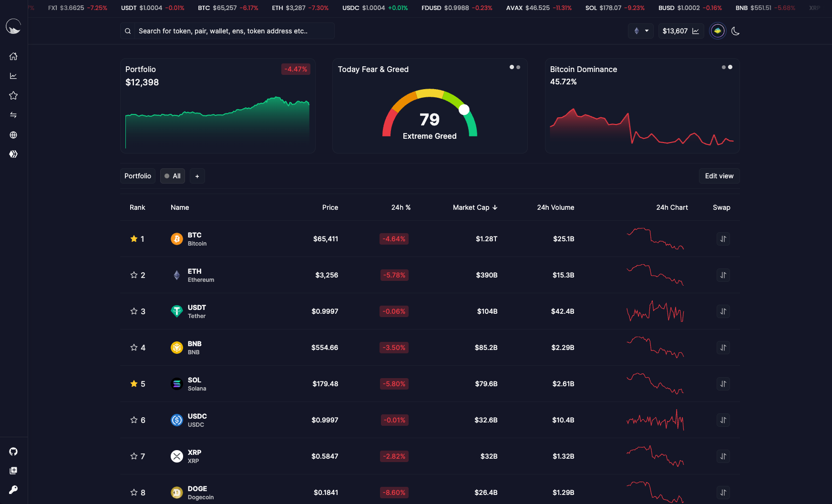The height and width of the screenshot is (504, 832).
Task: Sort table by Market Cap
Action: 475,207
